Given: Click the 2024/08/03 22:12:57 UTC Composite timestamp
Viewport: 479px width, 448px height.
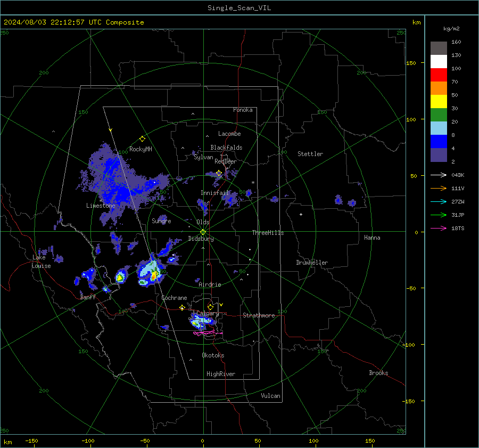Looking at the screenshot, I should pos(73,22).
